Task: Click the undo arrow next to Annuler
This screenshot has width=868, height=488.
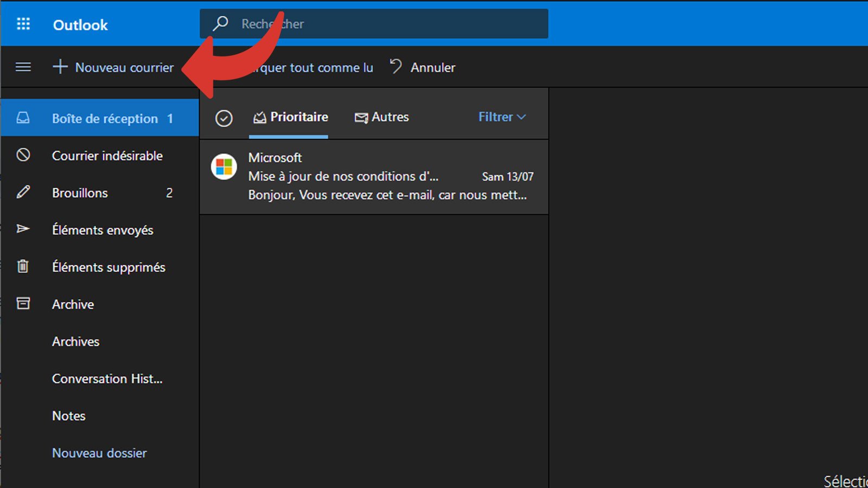Action: pyautogui.click(x=395, y=67)
